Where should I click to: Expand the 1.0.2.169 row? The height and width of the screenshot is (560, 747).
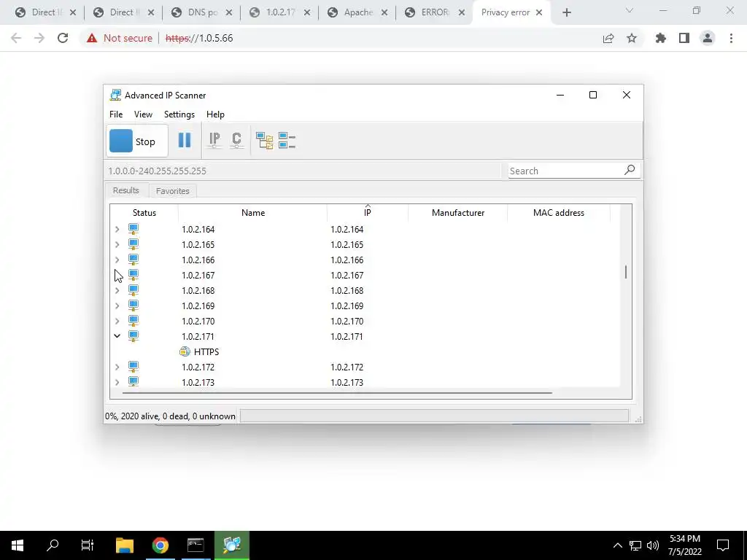pos(117,306)
